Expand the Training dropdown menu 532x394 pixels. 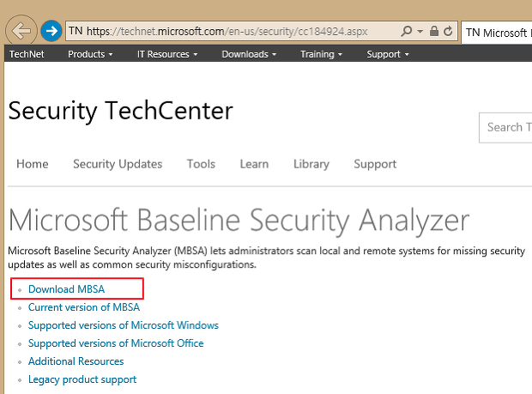321,54
